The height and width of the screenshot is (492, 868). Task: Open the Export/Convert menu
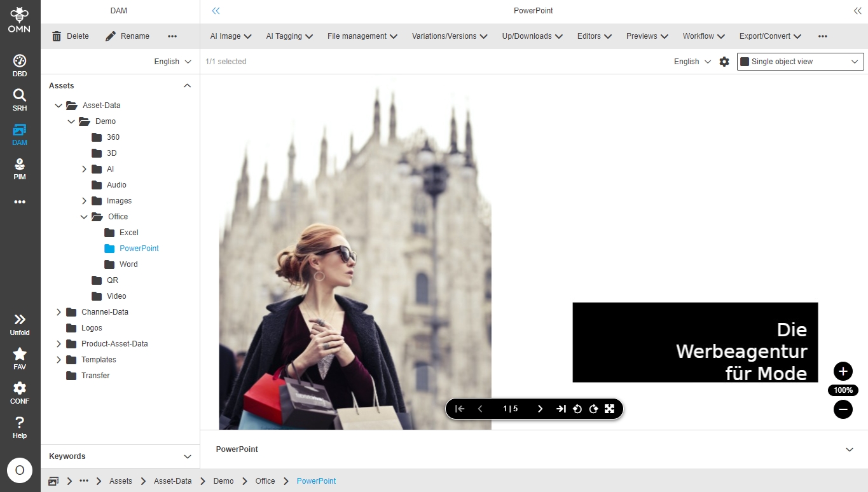[769, 36]
